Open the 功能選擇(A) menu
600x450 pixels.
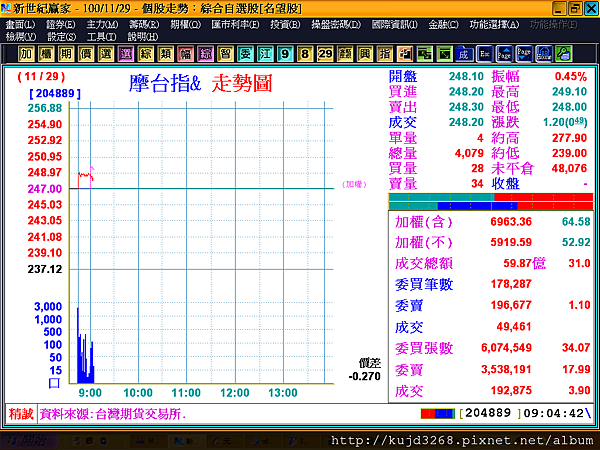tap(494, 25)
